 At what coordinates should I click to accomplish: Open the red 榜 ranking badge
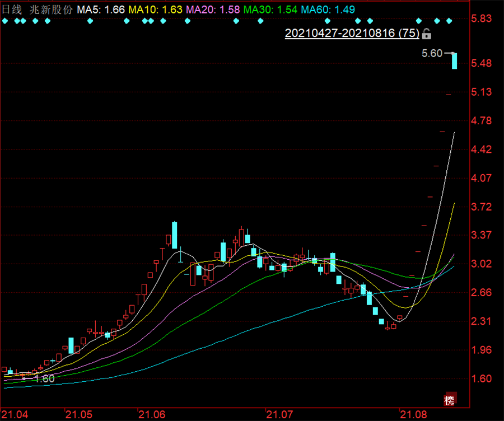[449, 400]
